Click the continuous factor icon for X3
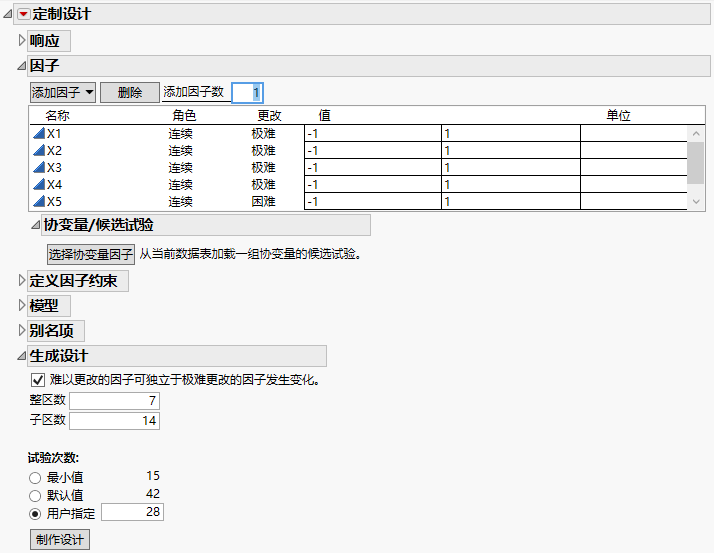Image resolution: width=714 pixels, height=553 pixels. point(39,167)
